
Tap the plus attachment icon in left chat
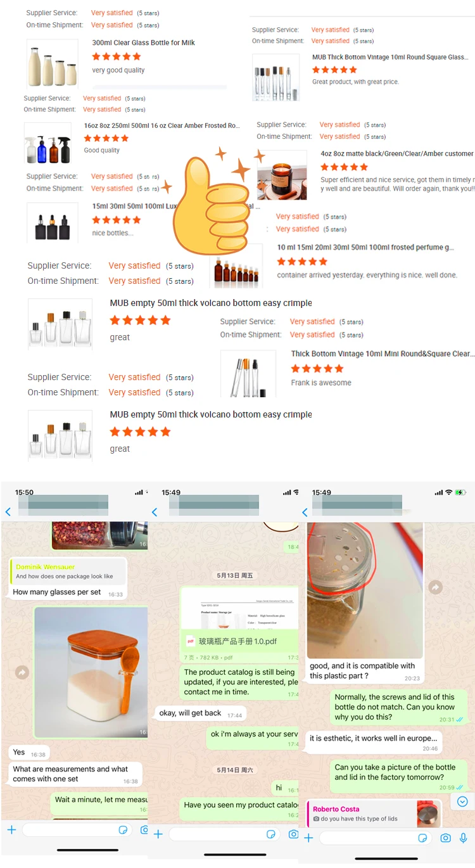pos(11,829)
